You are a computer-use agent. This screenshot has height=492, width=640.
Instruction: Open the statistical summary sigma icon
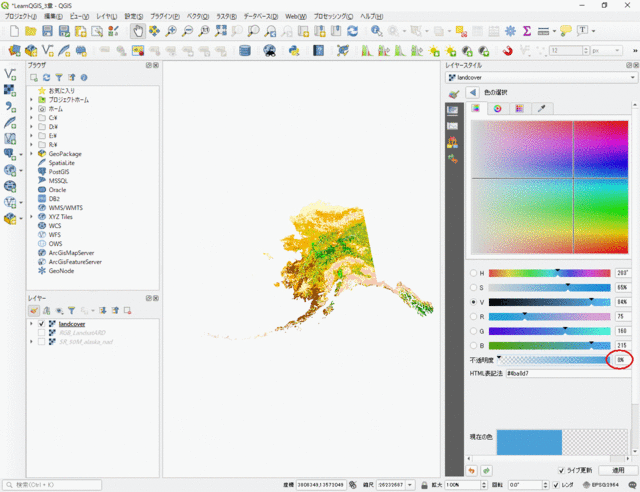pyautogui.click(x=527, y=31)
